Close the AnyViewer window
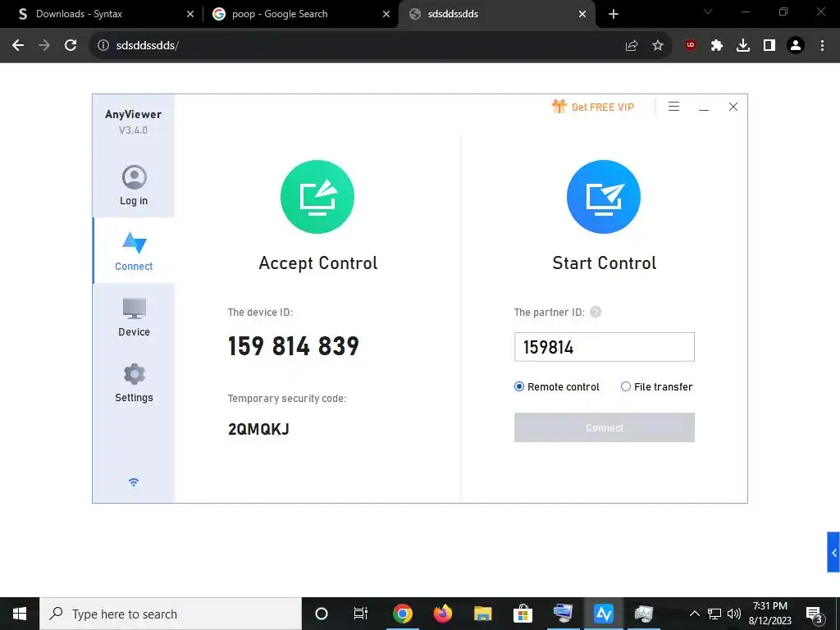 [x=733, y=107]
